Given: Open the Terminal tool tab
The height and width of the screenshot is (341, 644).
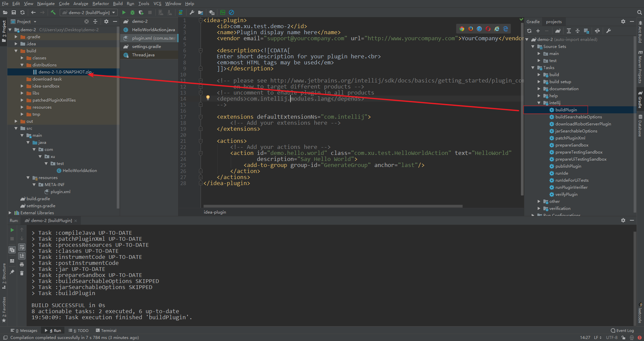Looking at the screenshot, I should tap(106, 330).
